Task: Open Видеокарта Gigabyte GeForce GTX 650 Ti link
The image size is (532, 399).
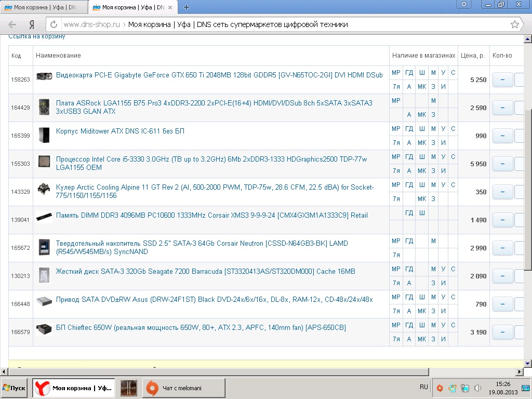Action: point(219,75)
